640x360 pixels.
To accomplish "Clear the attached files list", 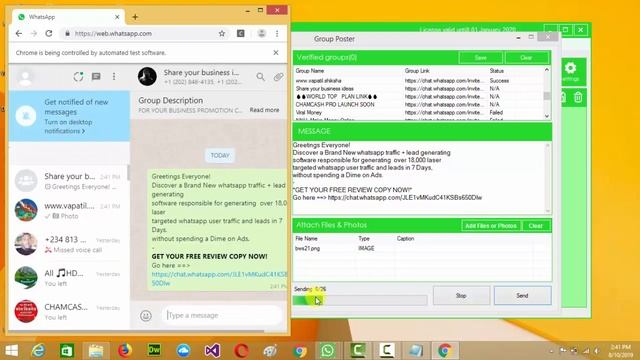I will pos(536,226).
